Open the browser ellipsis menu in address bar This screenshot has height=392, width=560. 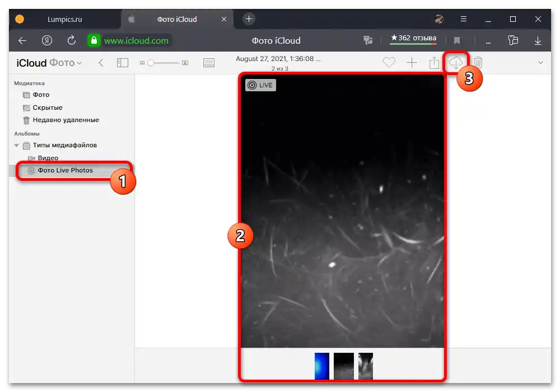tap(488, 42)
